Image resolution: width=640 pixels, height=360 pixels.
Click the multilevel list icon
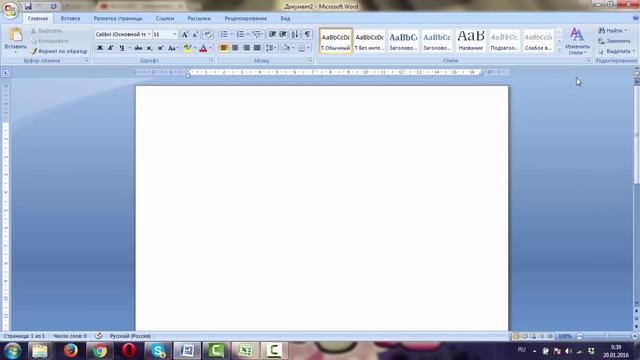(x=256, y=34)
